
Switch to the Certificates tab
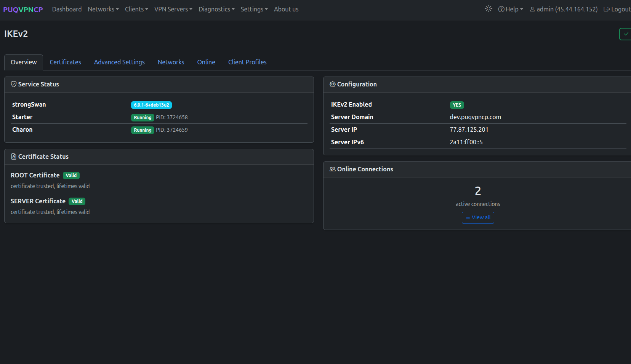click(65, 62)
